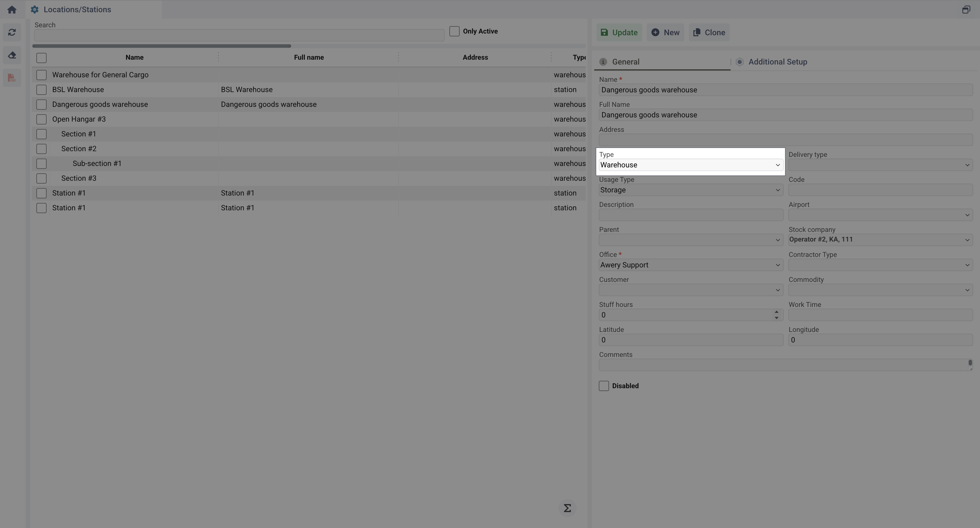Open the Stock company dropdown

pyautogui.click(x=880, y=240)
